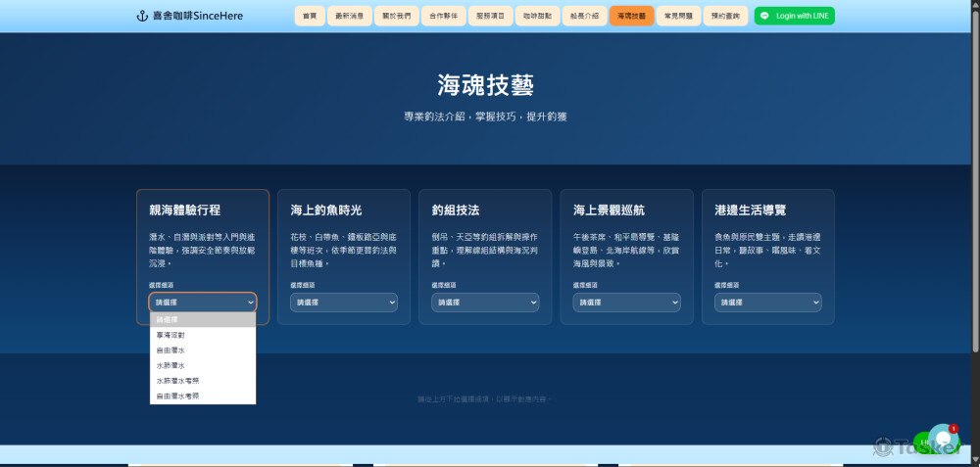Click the LINE icon in the login button
This screenshot has width=980, height=467.
pos(765,16)
